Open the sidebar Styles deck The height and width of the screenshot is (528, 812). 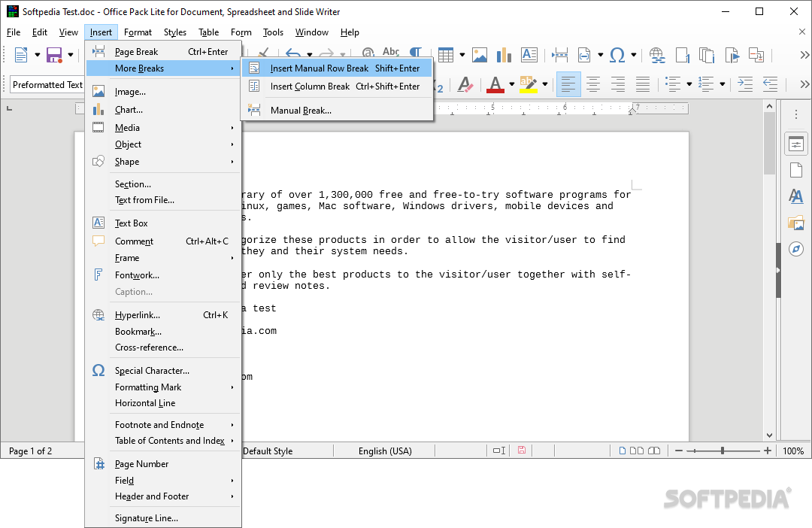pos(796,196)
